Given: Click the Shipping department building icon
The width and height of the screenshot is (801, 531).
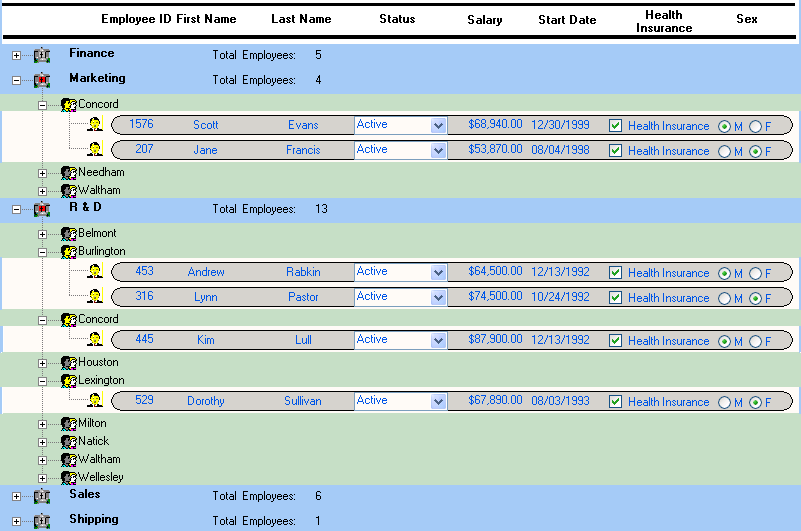Looking at the screenshot, I should pyautogui.click(x=42, y=521).
